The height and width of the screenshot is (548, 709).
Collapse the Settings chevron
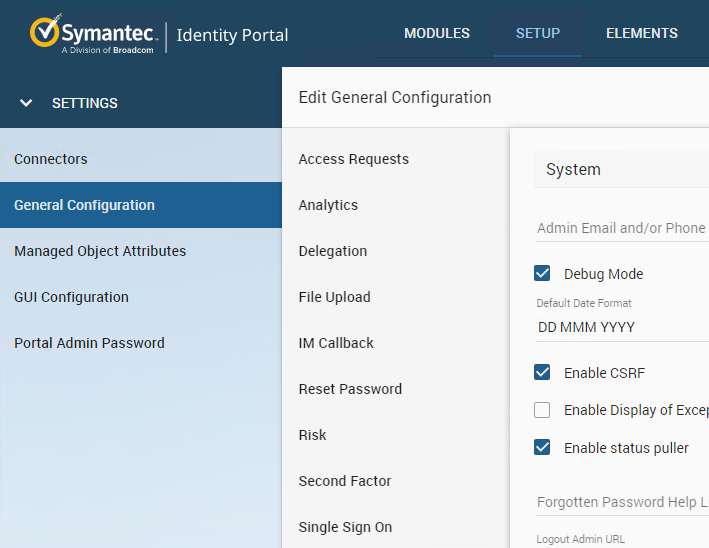(x=27, y=103)
